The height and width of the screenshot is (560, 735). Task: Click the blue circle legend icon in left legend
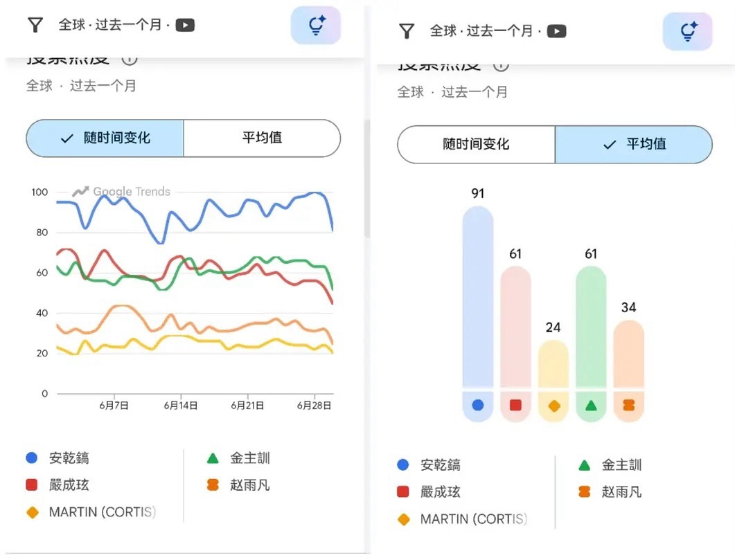pyautogui.click(x=31, y=458)
